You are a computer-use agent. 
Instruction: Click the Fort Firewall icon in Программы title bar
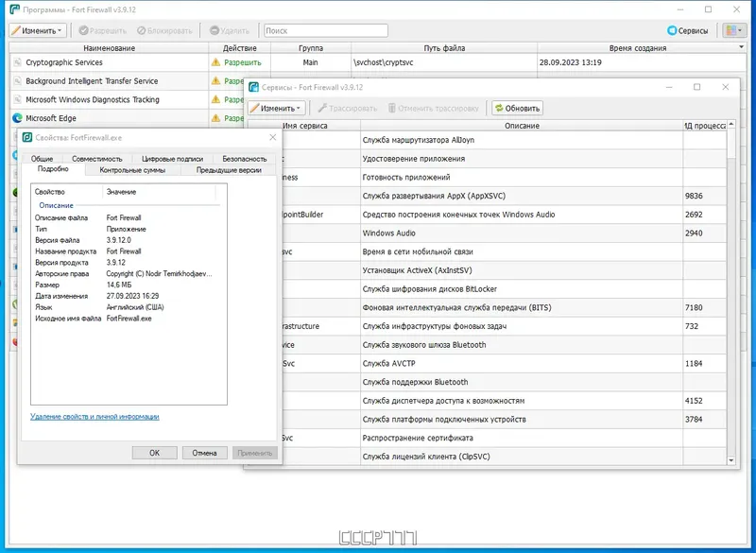tap(14, 9)
